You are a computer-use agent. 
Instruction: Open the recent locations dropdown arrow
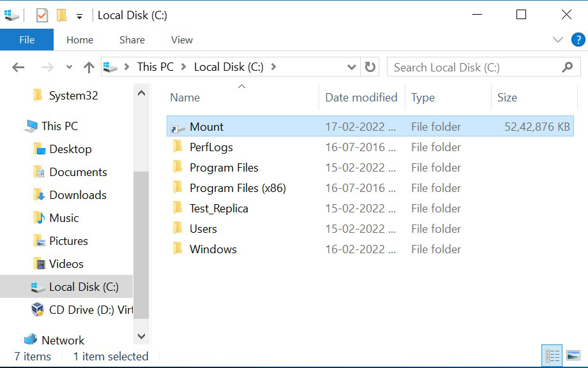(x=70, y=68)
